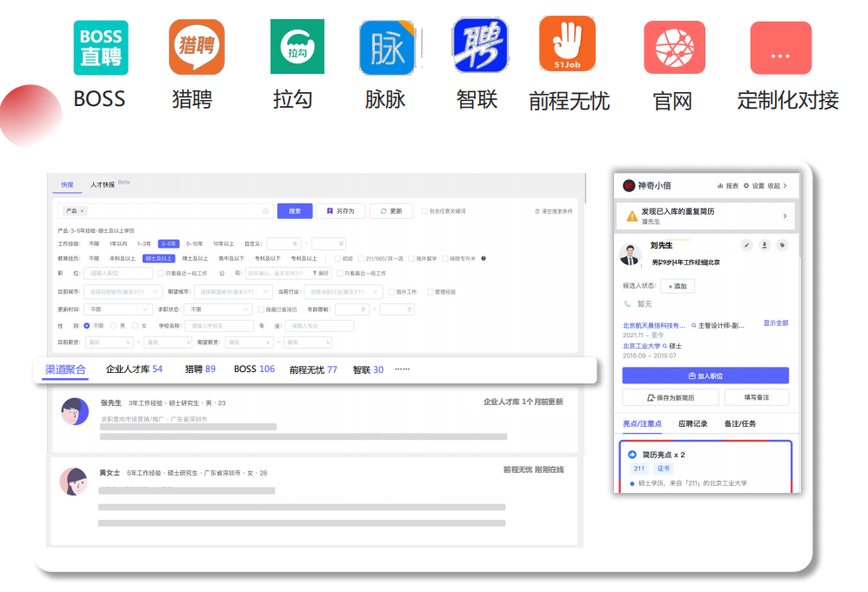868x592 pixels.
Task: Click the warning icon on duplicate resume notice
Action: pyautogui.click(x=631, y=216)
